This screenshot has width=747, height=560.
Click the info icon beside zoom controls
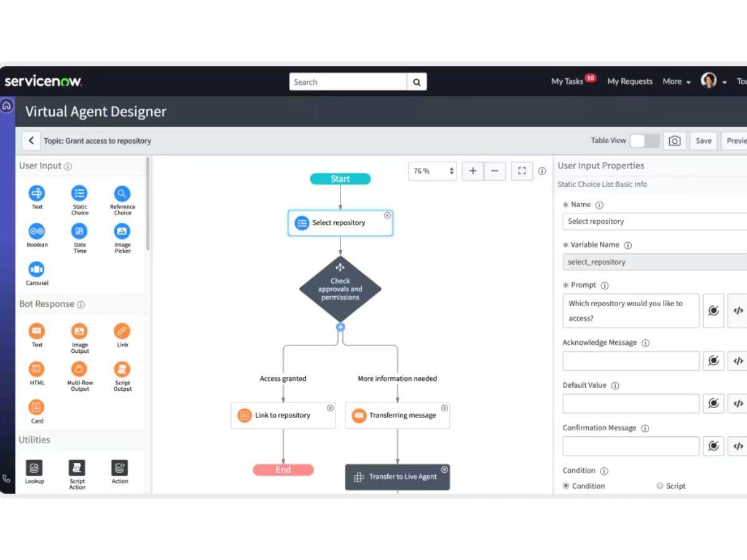(x=542, y=171)
